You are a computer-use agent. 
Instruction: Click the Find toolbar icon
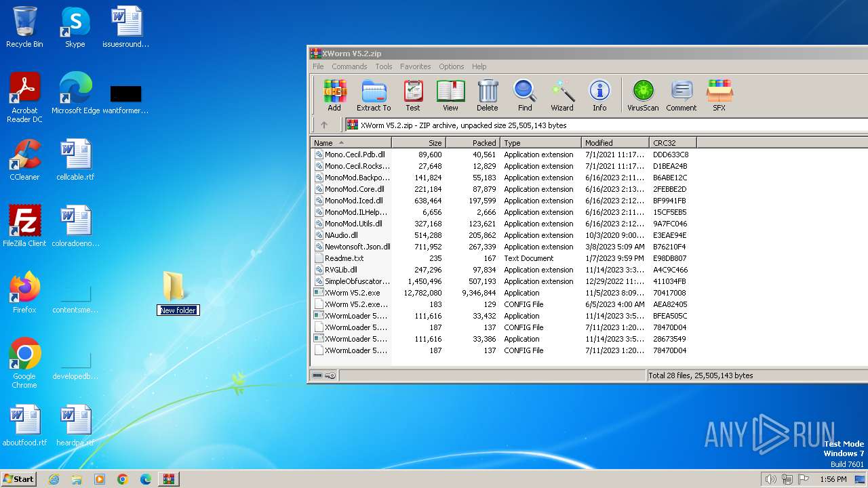525,95
